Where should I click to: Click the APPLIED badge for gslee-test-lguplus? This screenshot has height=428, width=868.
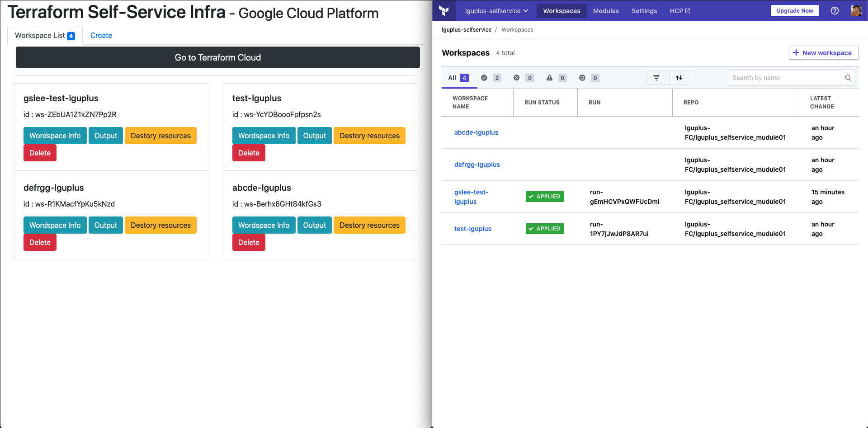[x=545, y=197]
